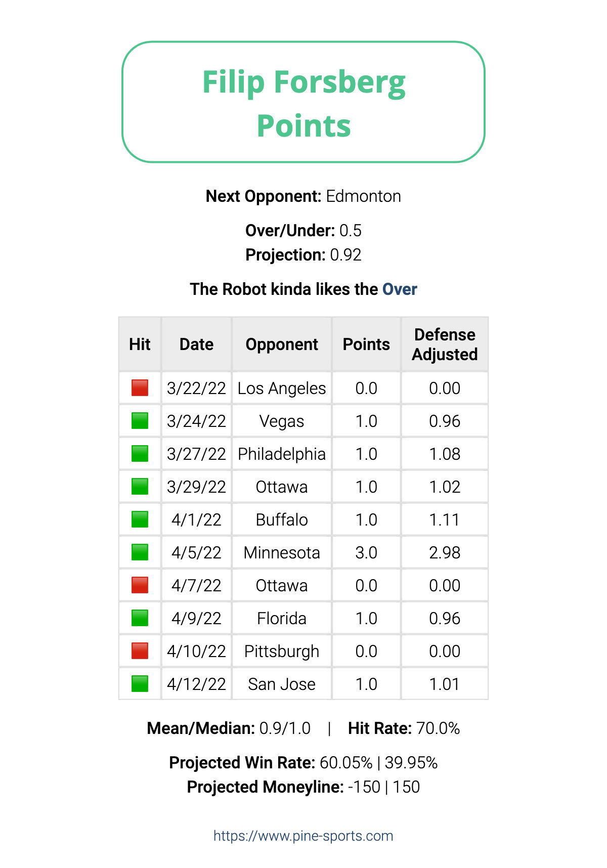Click the red hit square for Los Angeles
This screenshot has width=607, height=868.
(140, 388)
